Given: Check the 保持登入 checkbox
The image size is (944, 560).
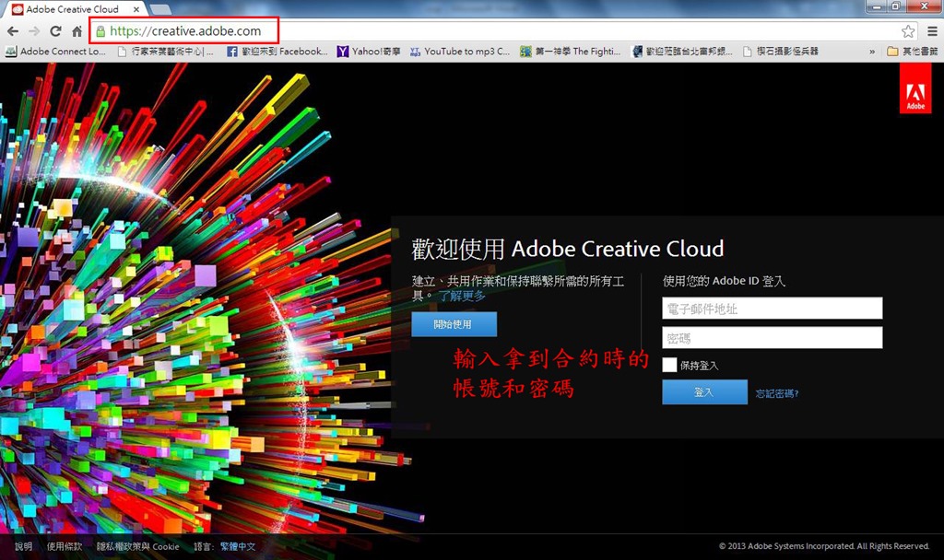Looking at the screenshot, I should click(x=669, y=365).
